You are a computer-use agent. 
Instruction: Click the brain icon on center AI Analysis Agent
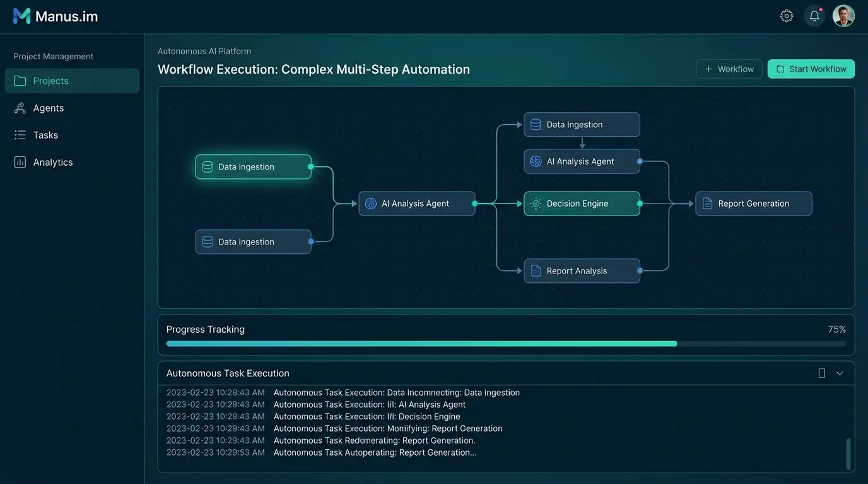[x=371, y=204]
